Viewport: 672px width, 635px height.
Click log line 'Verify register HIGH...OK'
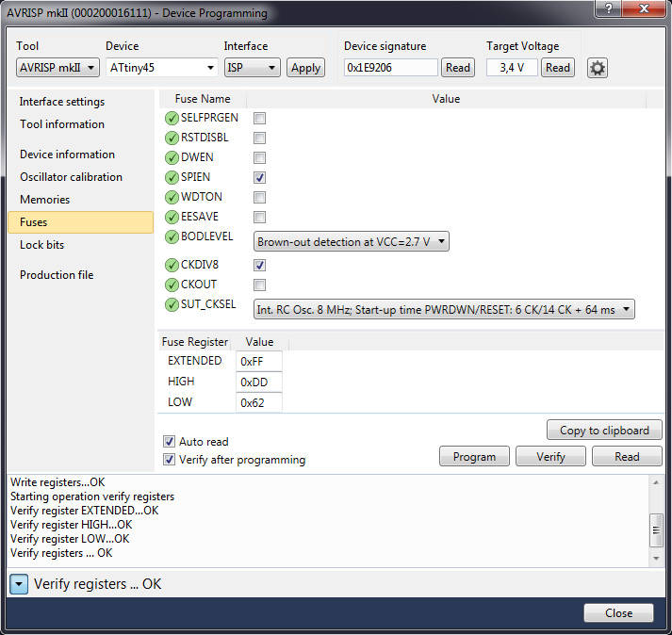coord(71,525)
